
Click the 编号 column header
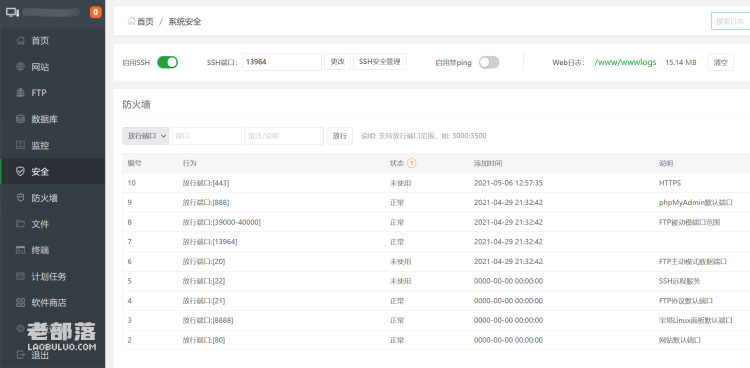(x=134, y=163)
